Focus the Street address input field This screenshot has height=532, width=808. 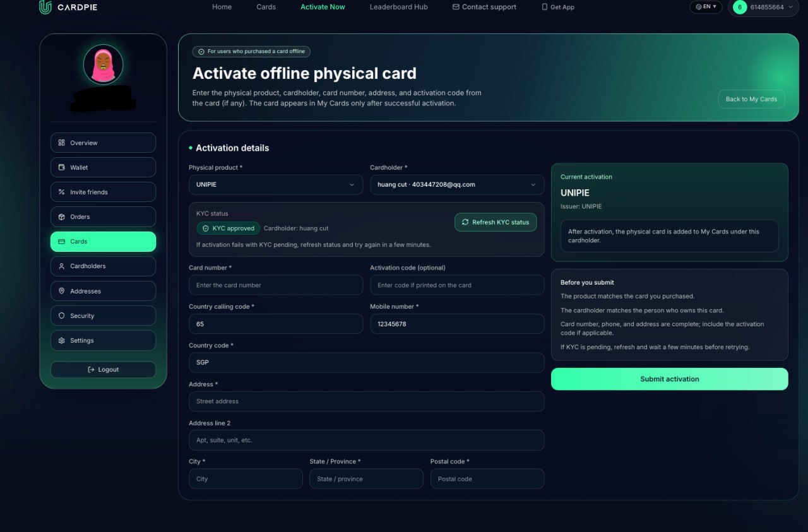(366, 401)
